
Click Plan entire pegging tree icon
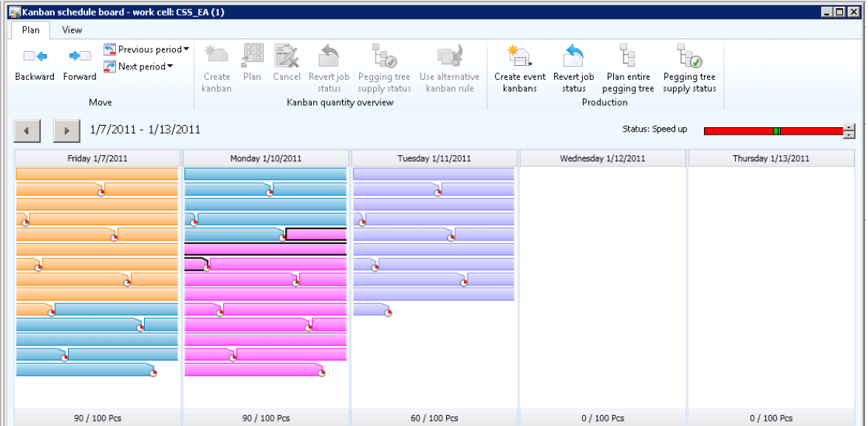(x=628, y=57)
